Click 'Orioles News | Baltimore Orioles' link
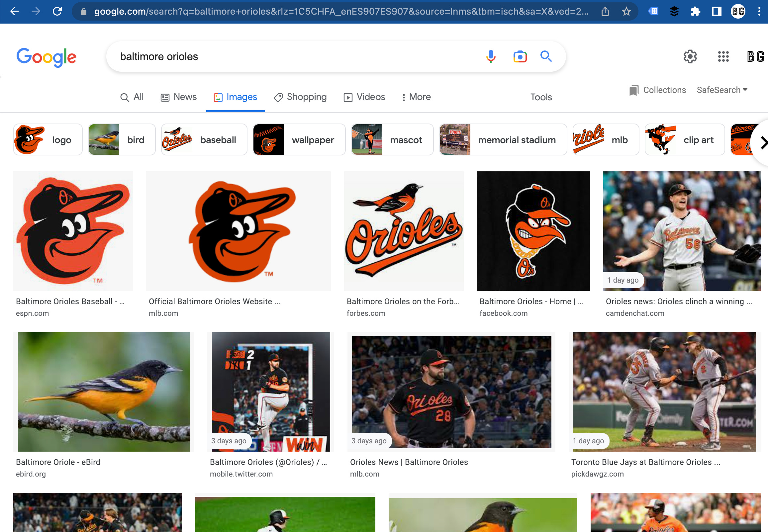 point(409,462)
